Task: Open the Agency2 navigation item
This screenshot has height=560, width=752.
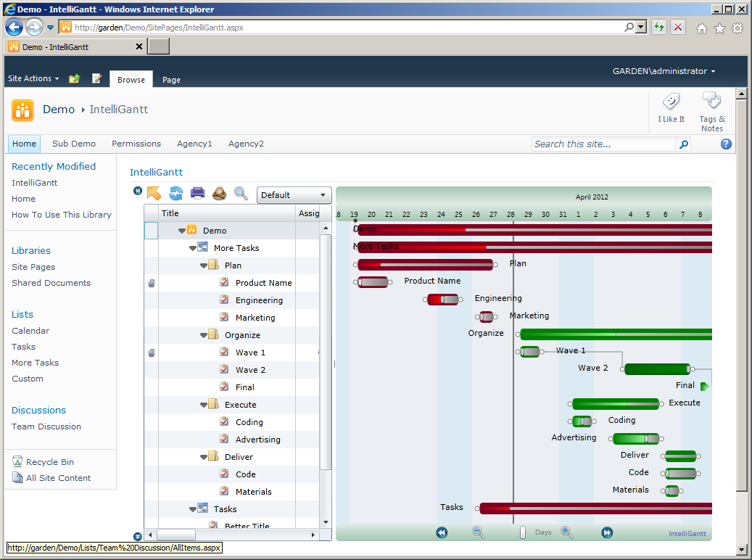Action: [x=246, y=144]
